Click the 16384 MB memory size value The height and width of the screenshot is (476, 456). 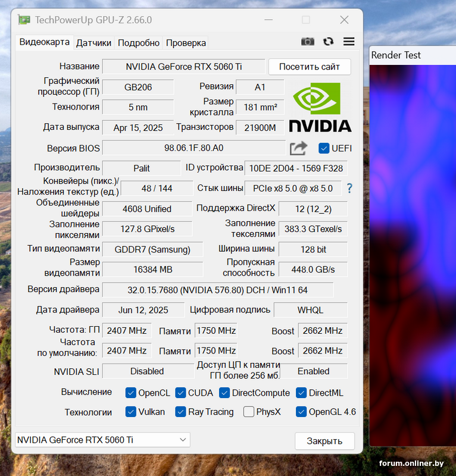click(x=152, y=270)
